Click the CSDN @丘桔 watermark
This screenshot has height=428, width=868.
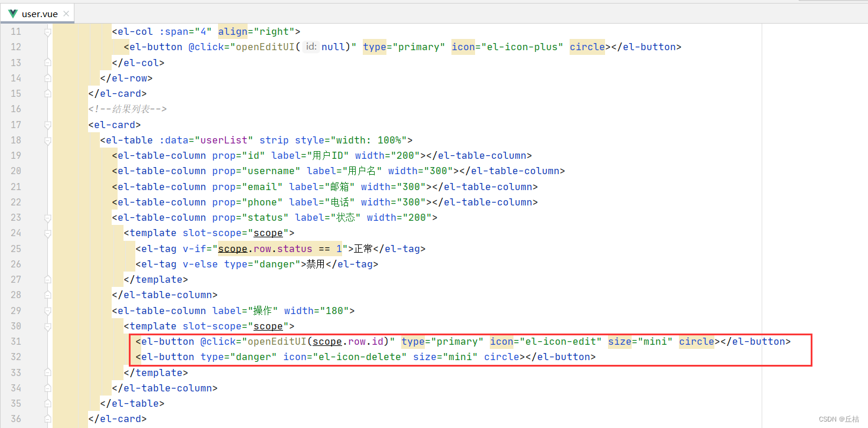840,419
